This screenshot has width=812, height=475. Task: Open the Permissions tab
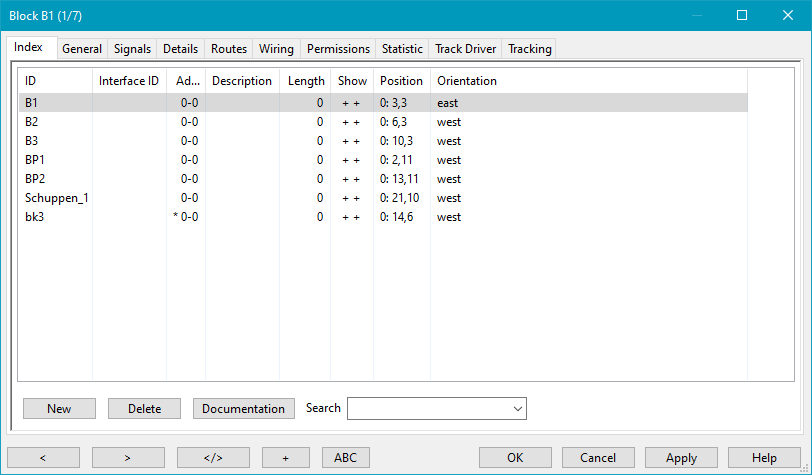[338, 49]
